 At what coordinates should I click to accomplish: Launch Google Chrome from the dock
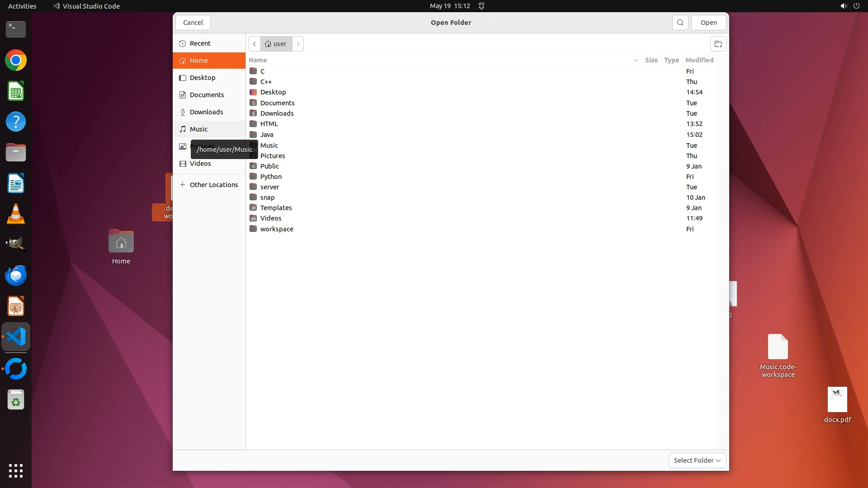16,61
